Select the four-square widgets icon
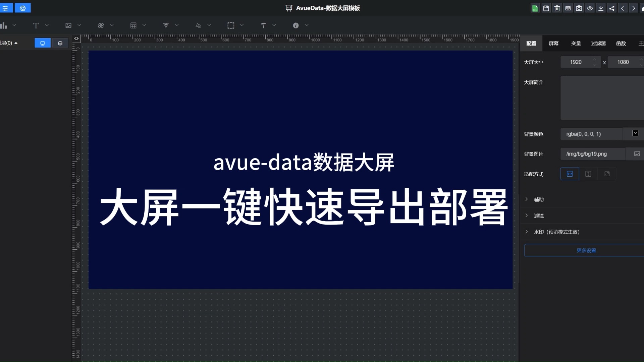Image resolution: width=644 pixels, height=362 pixels. (x=101, y=25)
